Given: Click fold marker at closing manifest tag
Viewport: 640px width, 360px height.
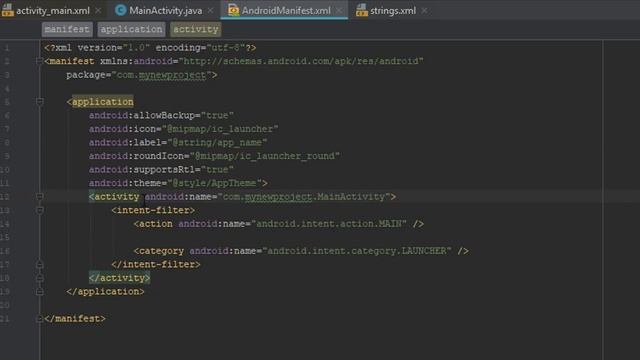Looking at the screenshot, I should 40,319.
